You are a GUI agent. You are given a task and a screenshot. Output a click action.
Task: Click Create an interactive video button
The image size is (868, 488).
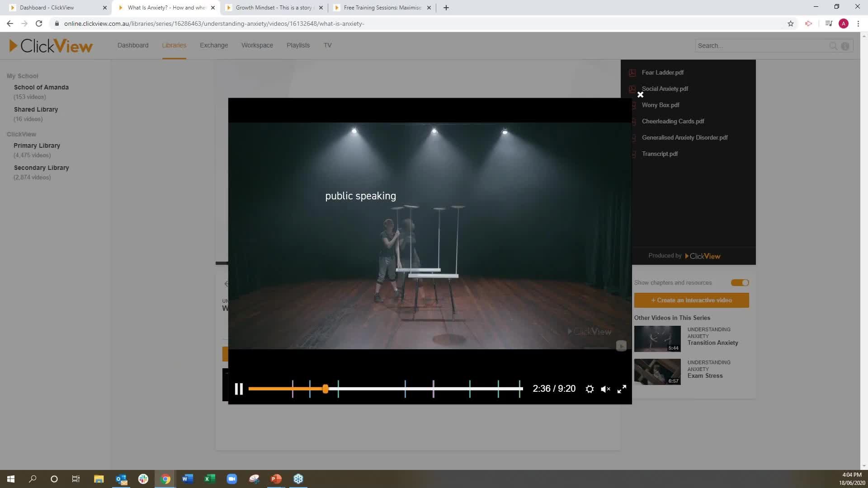(x=691, y=300)
